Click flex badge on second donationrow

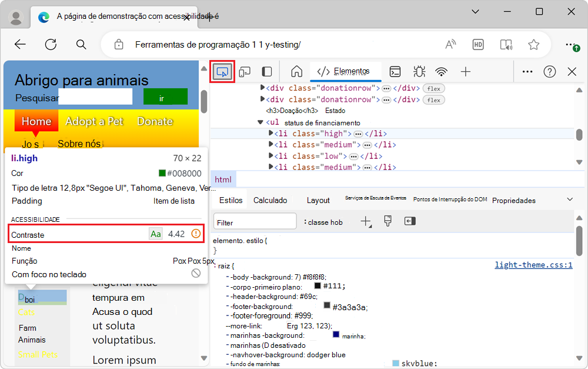434,100
